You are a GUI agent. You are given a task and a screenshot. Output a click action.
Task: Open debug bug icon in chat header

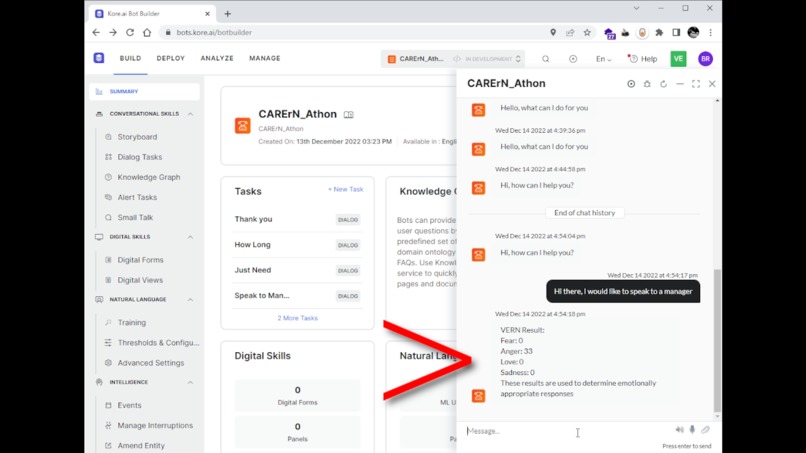[647, 84]
